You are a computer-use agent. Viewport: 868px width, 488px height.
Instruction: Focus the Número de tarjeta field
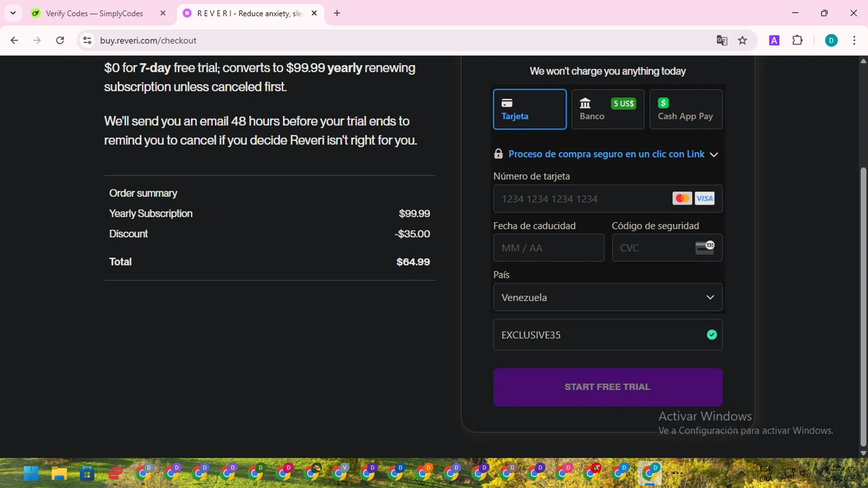coord(608,199)
